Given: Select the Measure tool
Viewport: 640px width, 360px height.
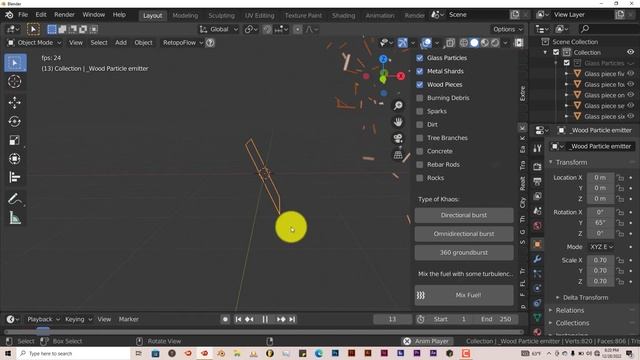Looking at the screenshot, I should [x=15, y=218].
